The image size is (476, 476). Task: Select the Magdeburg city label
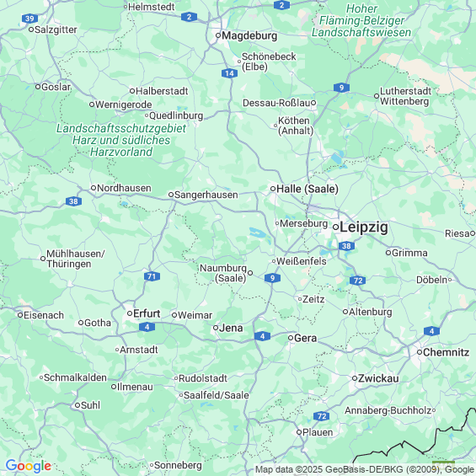click(x=249, y=36)
